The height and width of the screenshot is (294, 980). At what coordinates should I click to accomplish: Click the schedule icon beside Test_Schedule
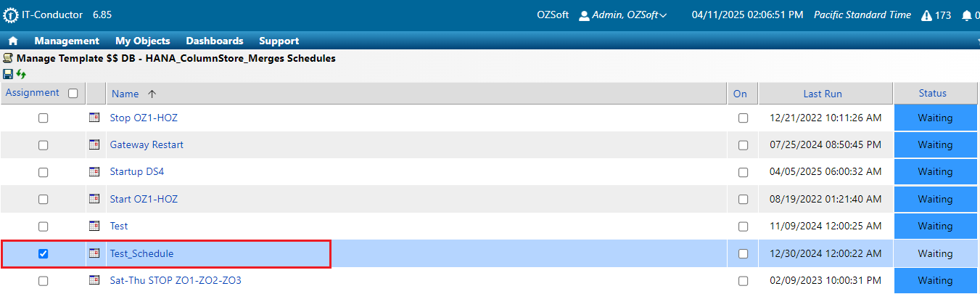(x=94, y=253)
